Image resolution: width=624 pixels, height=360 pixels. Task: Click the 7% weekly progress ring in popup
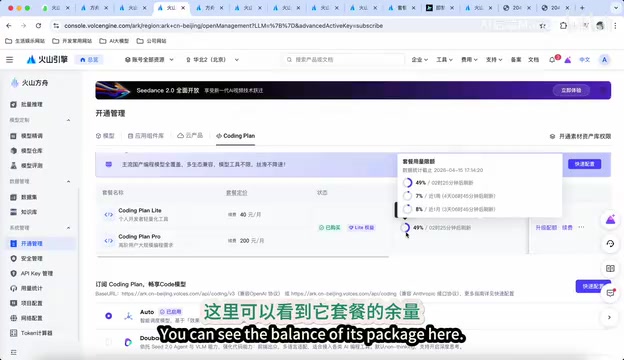pos(407,196)
